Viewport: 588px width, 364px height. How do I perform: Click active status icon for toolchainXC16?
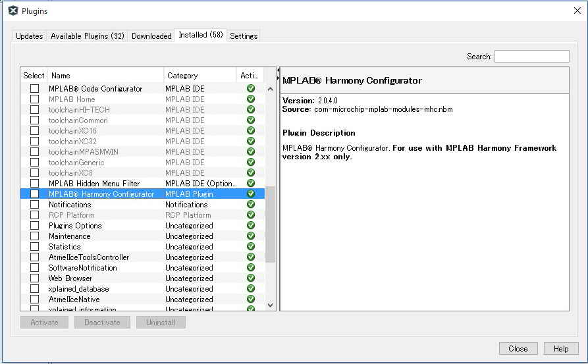coord(251,130)
